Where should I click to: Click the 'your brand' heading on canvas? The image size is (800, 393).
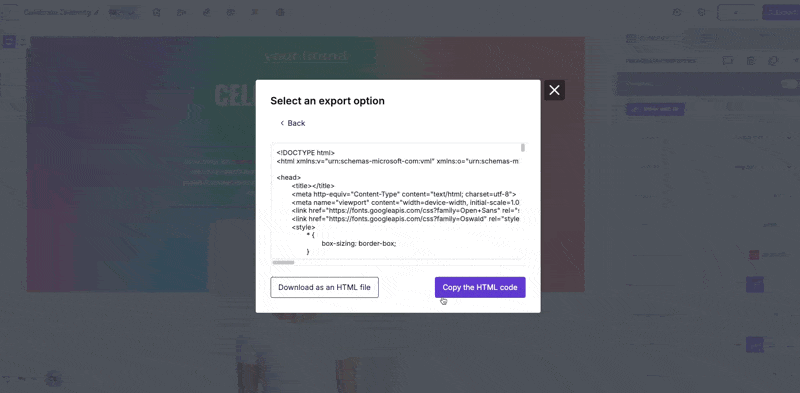[306, 56]
